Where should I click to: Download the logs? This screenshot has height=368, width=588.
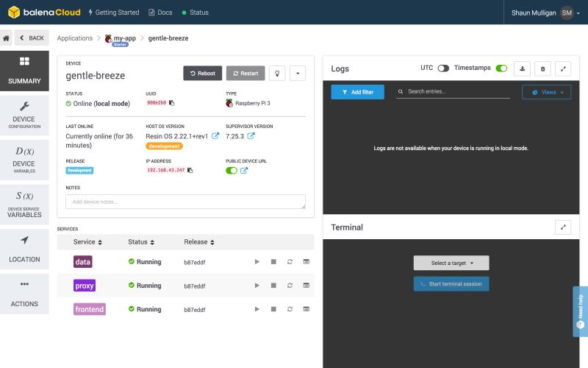pos(522,68)
